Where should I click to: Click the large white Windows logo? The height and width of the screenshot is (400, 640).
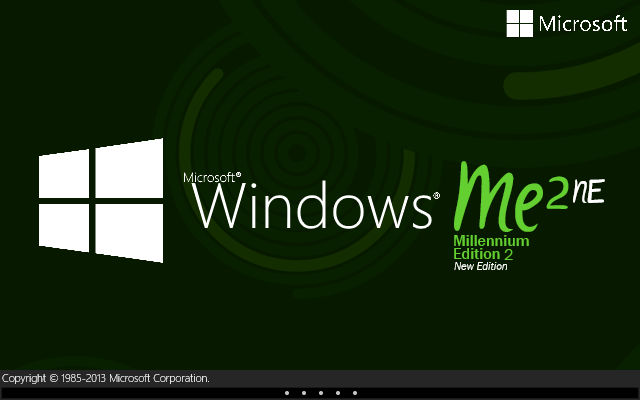point(101,200)
